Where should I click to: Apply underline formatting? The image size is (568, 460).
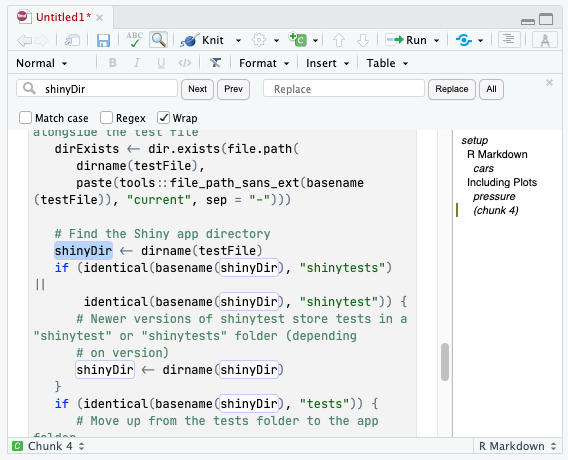(161, 63)
